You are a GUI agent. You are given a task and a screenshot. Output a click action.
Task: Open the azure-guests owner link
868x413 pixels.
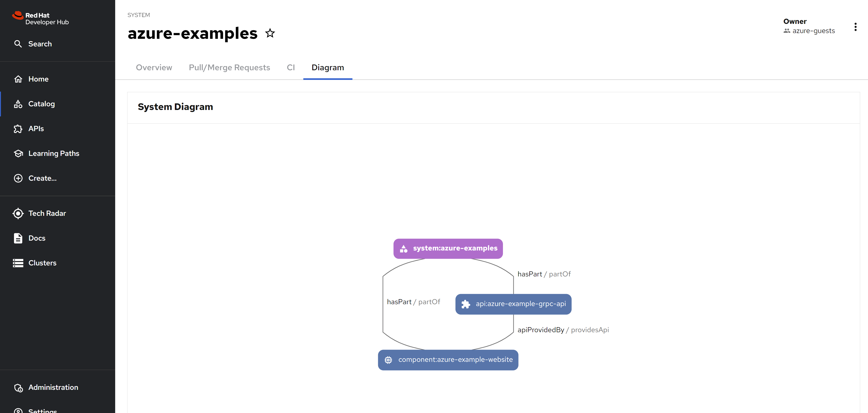[x=813, y=31]
